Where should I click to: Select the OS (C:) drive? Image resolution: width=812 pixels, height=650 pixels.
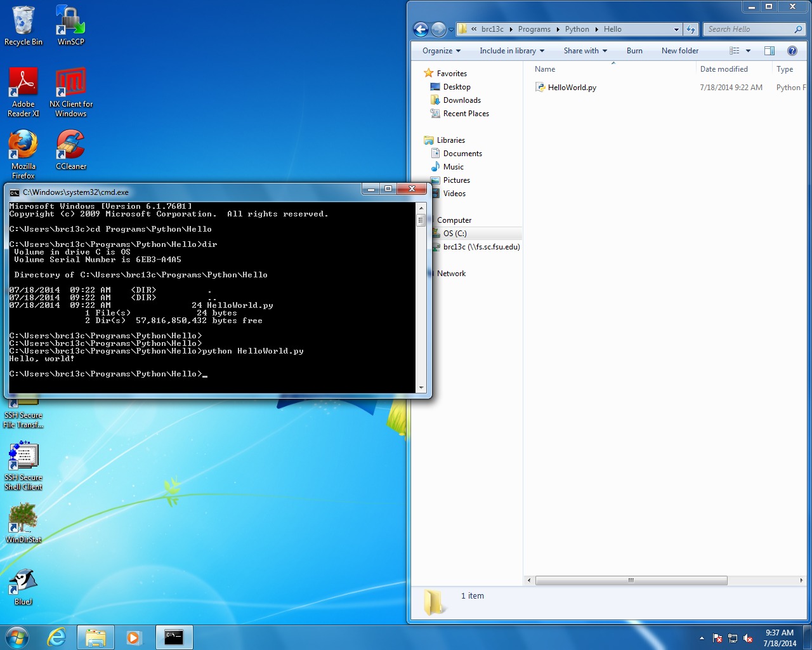coord(455,234)
